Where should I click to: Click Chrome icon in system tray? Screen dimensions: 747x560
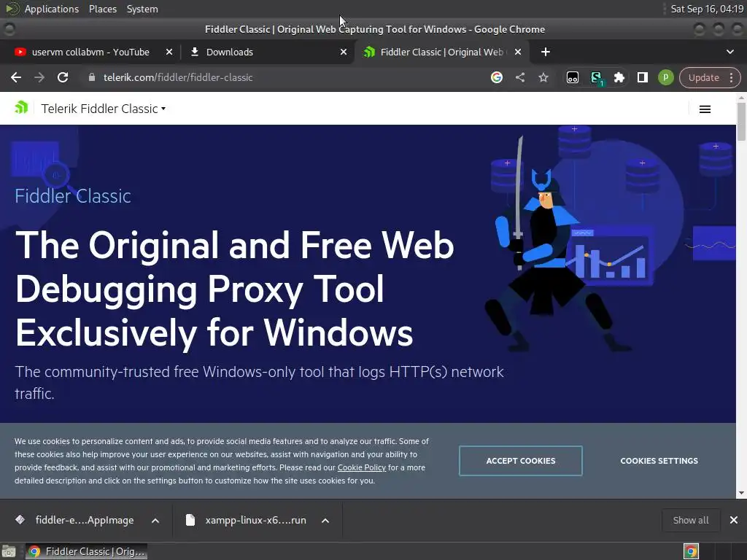coord(691,551)
